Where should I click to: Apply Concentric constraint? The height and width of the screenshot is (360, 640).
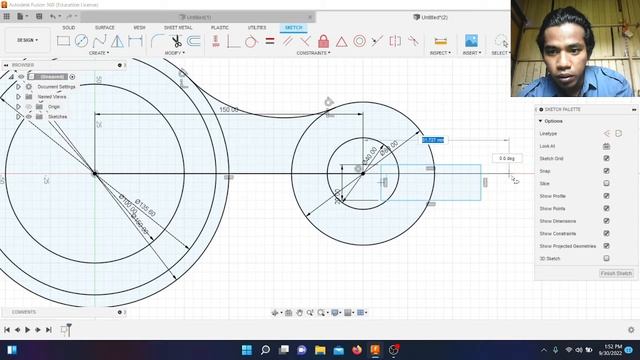pyautogui.click(x=359, y=41)
